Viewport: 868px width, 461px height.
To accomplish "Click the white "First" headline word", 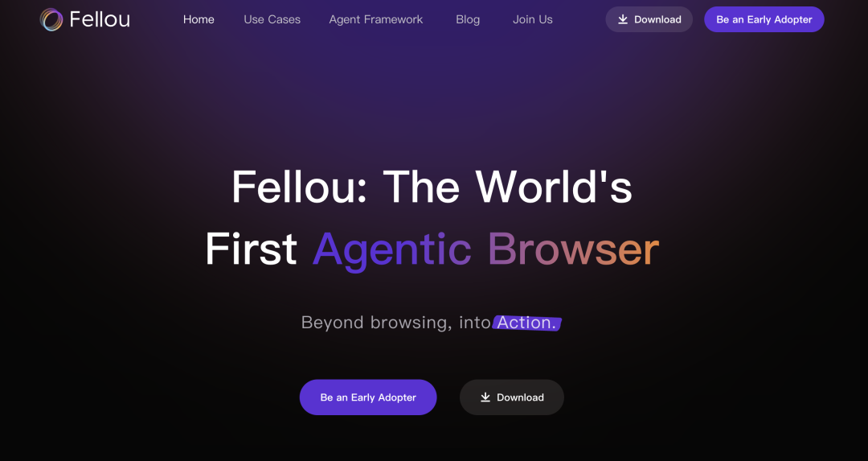I will point(252,249).
